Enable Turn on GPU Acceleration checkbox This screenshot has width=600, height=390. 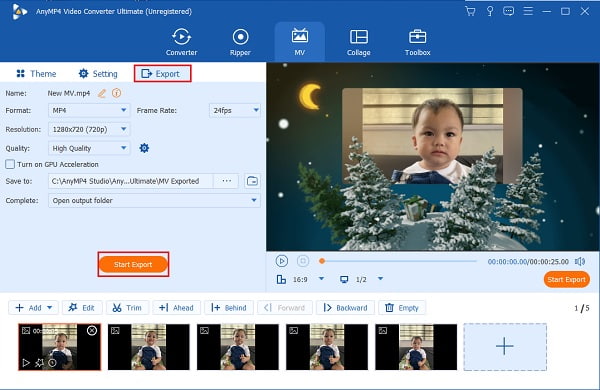pyautogui.click(x=10, y=164)
